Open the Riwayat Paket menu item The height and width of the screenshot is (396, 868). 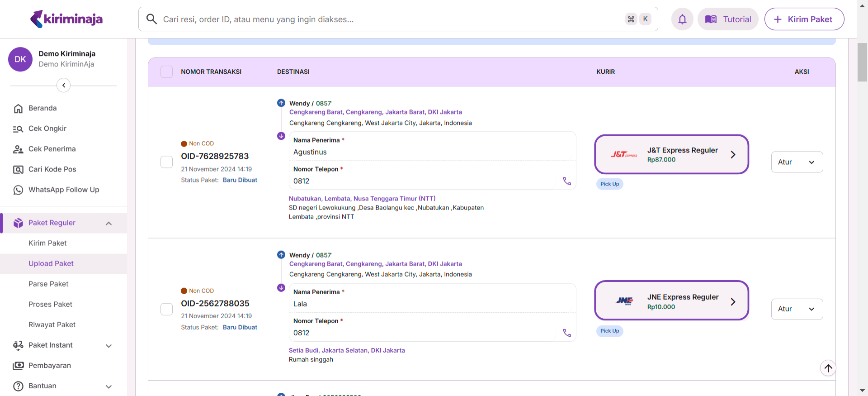pyautogui.click(x=52, y=324)
